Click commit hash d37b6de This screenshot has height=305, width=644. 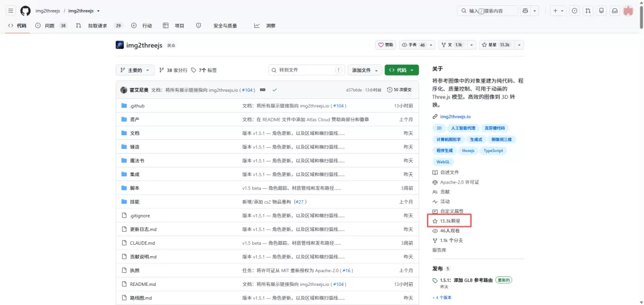(354, 90)
